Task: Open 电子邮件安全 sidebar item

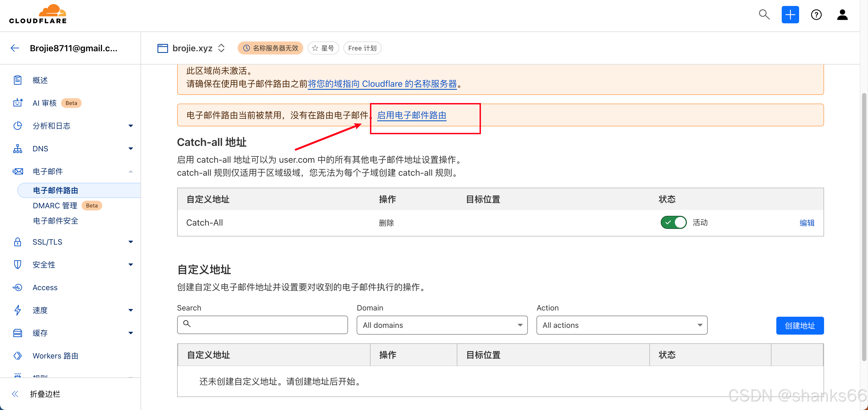Action: [56, 221]
